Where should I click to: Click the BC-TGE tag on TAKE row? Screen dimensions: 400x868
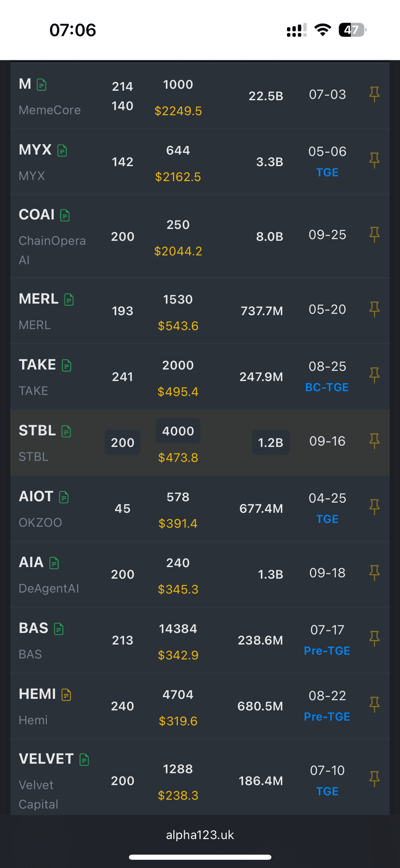[327, 387]
